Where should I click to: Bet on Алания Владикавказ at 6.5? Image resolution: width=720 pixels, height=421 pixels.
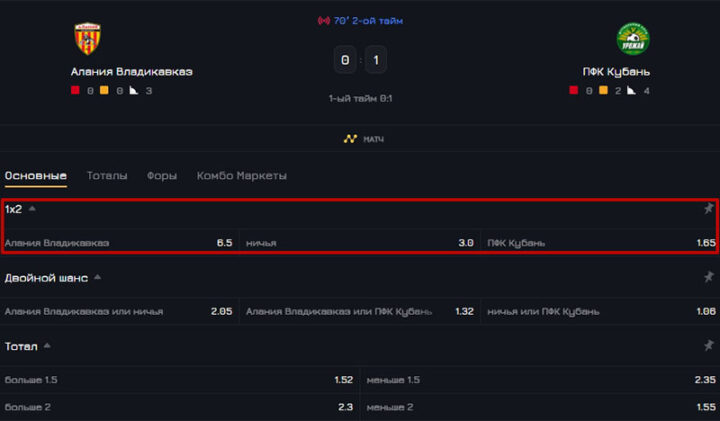click(119, 243)
